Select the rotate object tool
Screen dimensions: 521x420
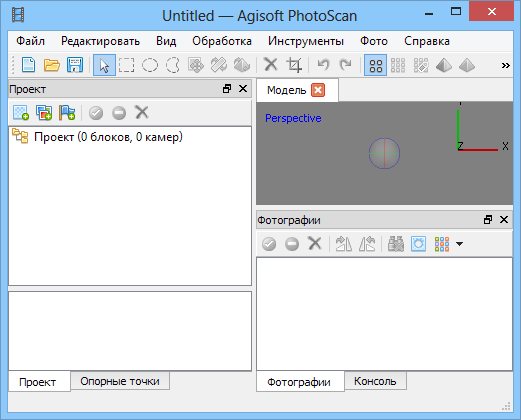242,65
